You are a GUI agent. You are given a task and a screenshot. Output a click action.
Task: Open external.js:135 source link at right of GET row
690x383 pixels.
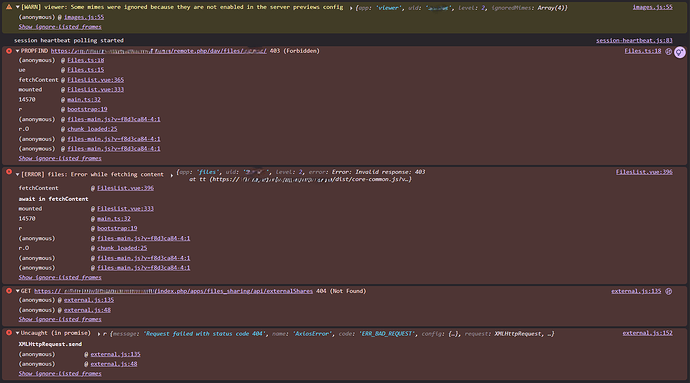636,291
